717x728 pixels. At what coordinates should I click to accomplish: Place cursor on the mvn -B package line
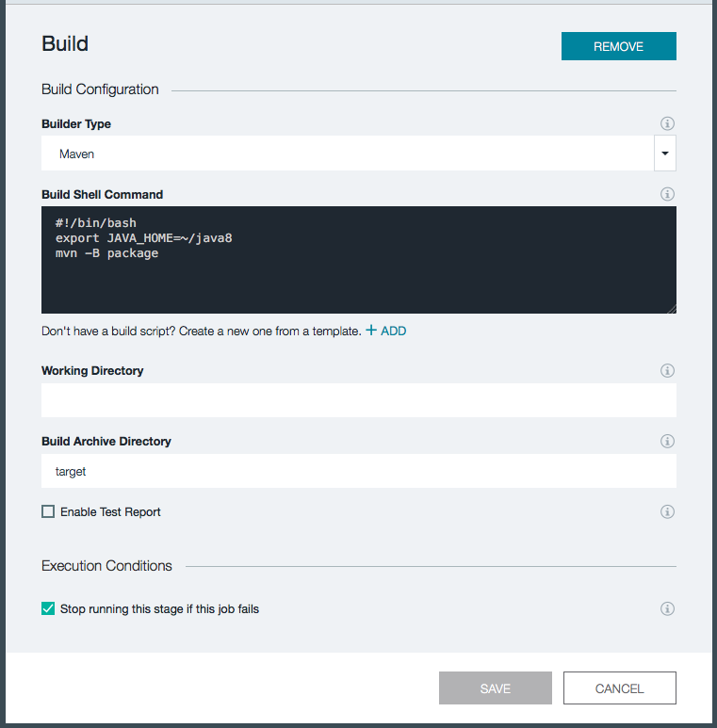coord(107,253)
